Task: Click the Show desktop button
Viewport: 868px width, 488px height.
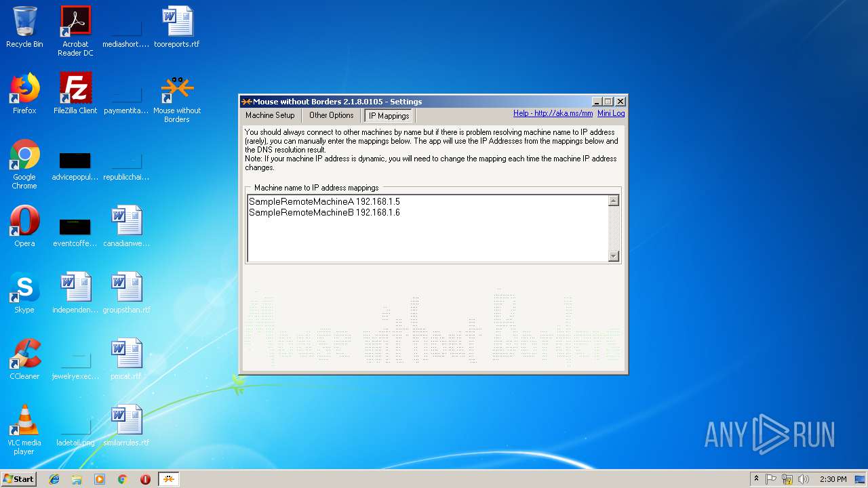Action: (x=860, y=479)
